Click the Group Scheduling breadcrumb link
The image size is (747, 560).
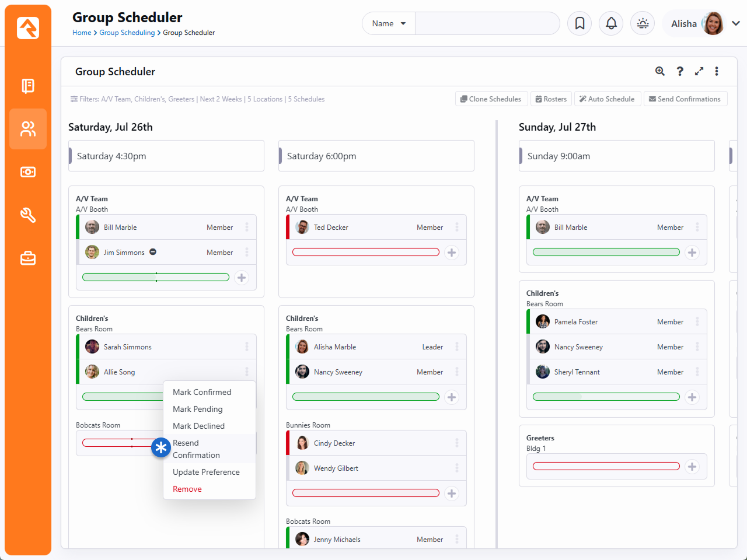[x=127, y=33]
